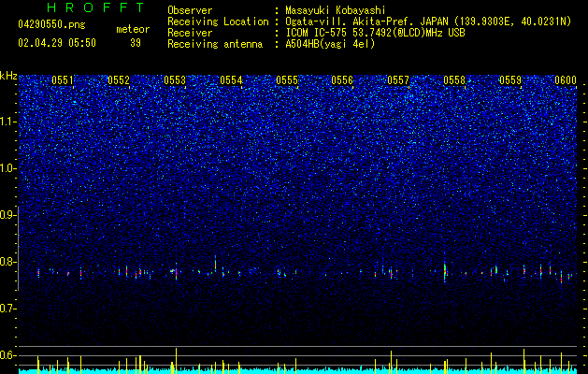Click the Observer label

point(190,10)
